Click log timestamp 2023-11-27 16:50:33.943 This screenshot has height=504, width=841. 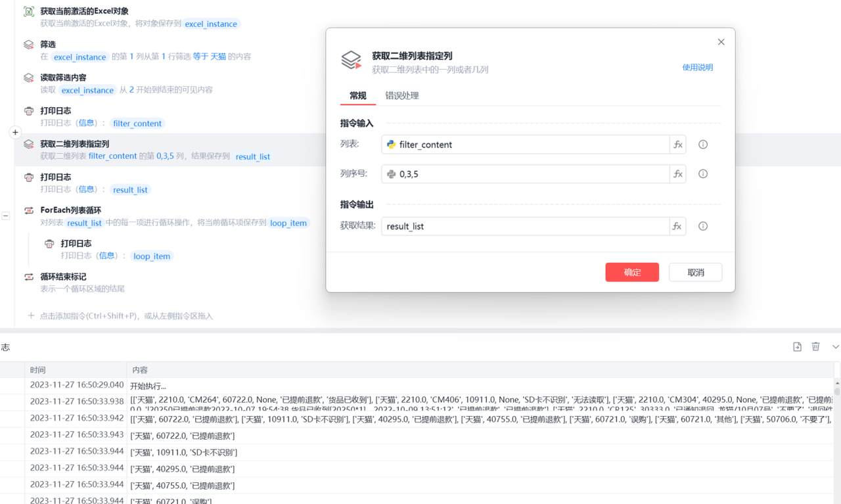(x=77, y=435)
